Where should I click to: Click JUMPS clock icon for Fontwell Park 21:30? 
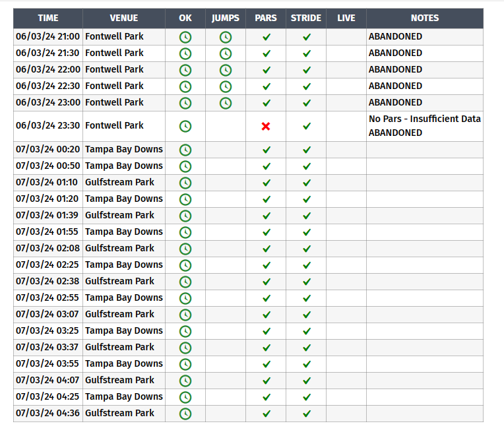pyautogui.click(x=226, y=53)
